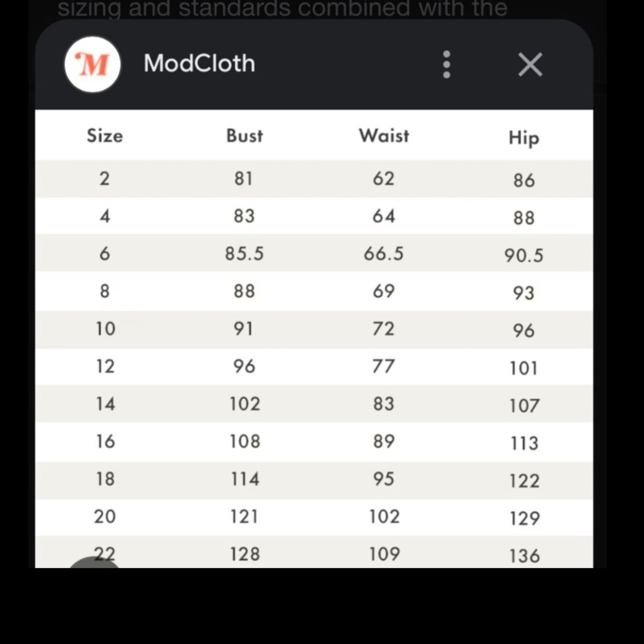Select the size 10 row label
Screen dimensions: 644x644
tap(105, 329)
